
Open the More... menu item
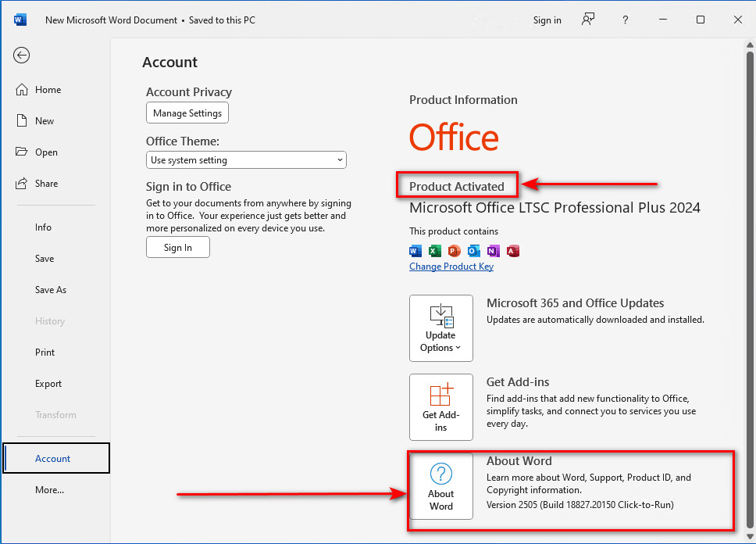(x=49, y=490)
